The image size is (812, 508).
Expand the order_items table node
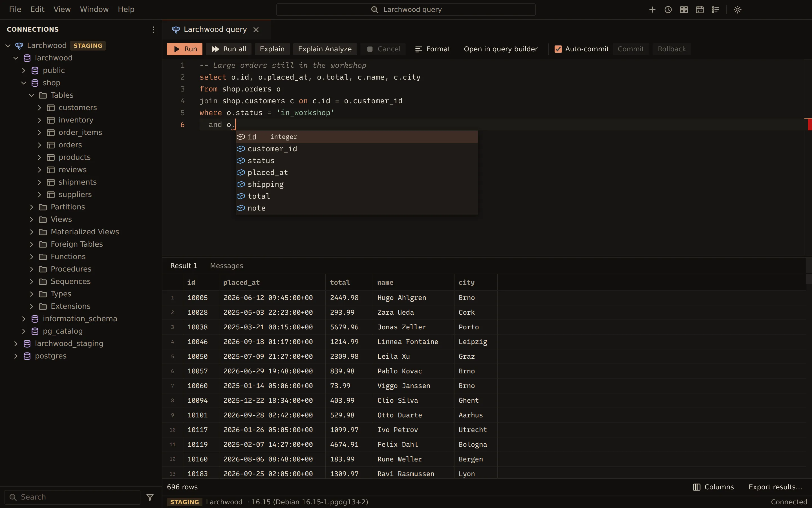pos(39,132)
